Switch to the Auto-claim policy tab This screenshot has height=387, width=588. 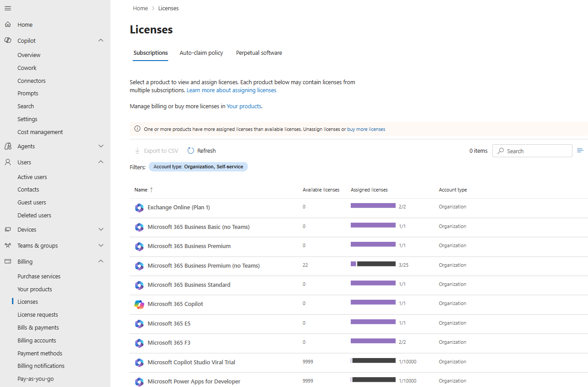coord(201,53)
